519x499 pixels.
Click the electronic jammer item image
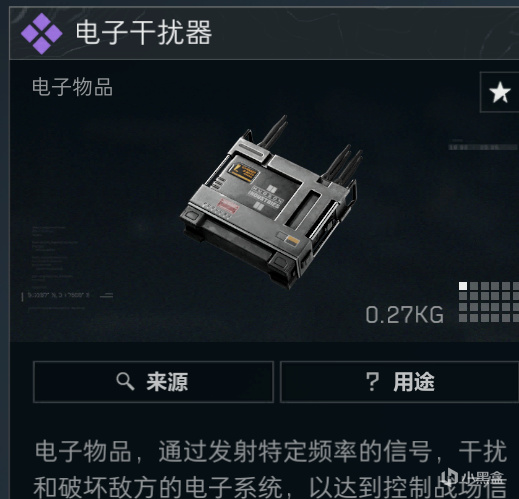[271, 202]
